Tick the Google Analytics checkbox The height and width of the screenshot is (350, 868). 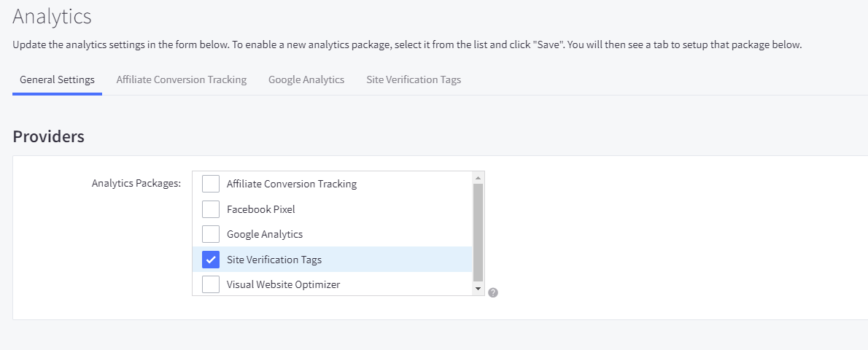pyautogui.click(x=210, y=234)
